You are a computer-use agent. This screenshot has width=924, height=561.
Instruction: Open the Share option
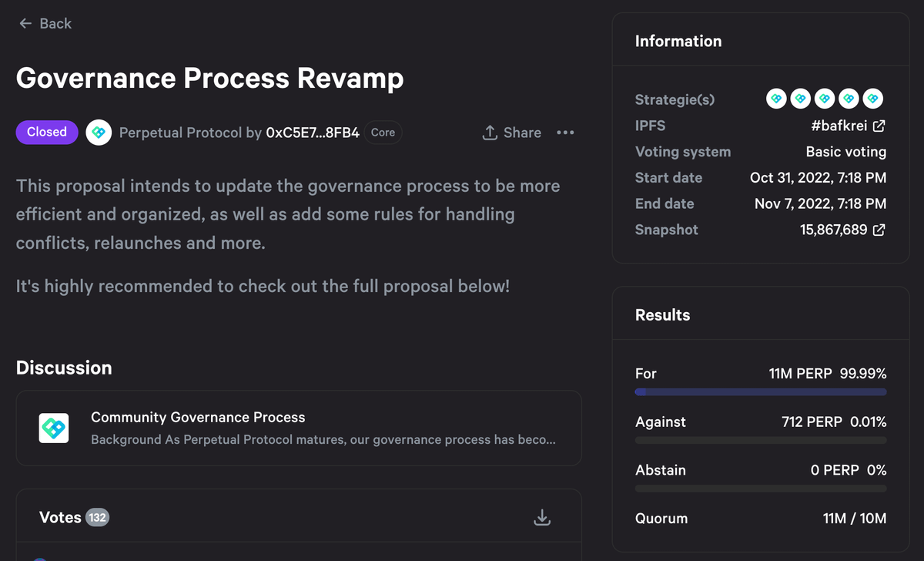pyautogui.click(x=511, y=133)
